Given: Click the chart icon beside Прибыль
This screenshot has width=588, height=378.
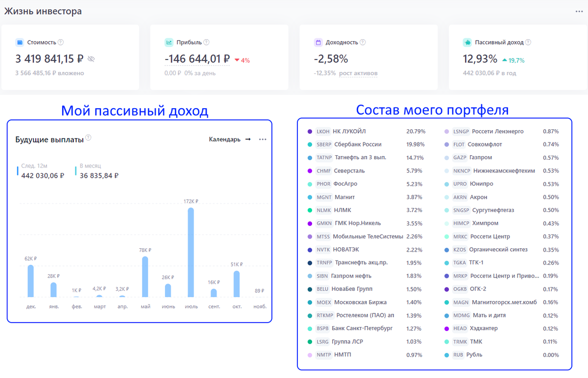Looking at the screenshot, I should [169, 43].
